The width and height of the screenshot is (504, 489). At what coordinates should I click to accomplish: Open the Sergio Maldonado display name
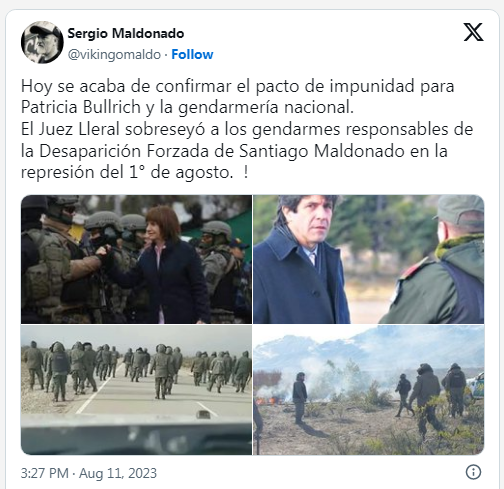tap(126, 33)
